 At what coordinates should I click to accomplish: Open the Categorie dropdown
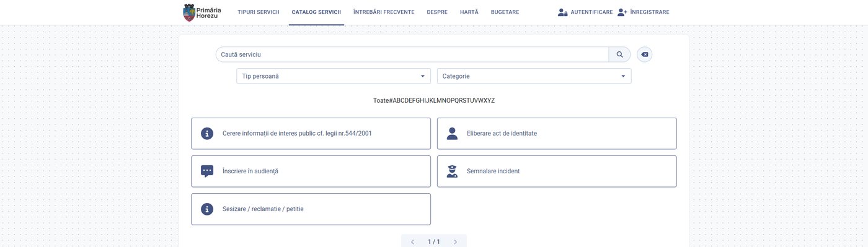click(534, 76)
